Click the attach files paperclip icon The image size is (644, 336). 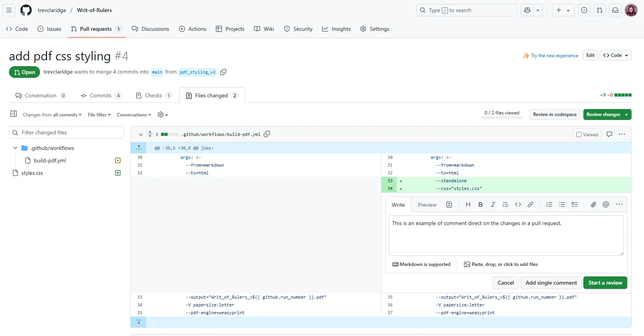[593, 205]
